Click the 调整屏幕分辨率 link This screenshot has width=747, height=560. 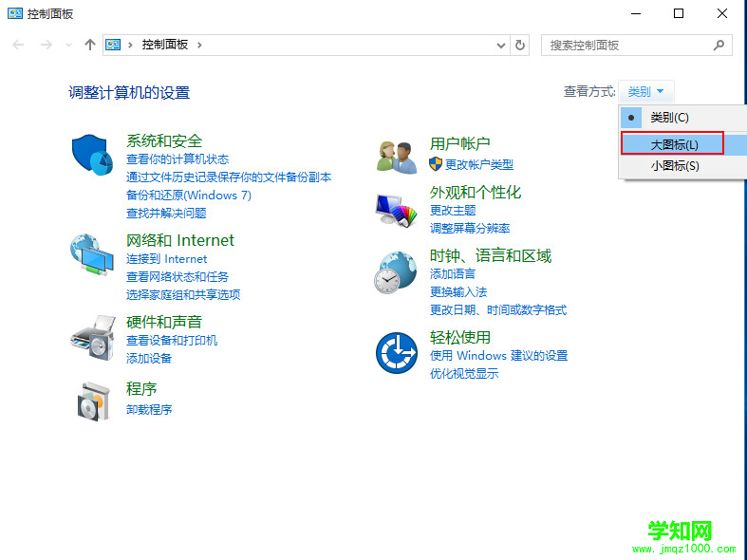coord(470,229)
